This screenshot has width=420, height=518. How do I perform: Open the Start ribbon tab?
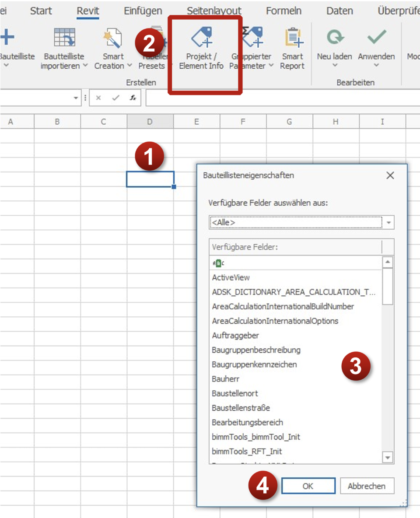(x=41, y=11)
